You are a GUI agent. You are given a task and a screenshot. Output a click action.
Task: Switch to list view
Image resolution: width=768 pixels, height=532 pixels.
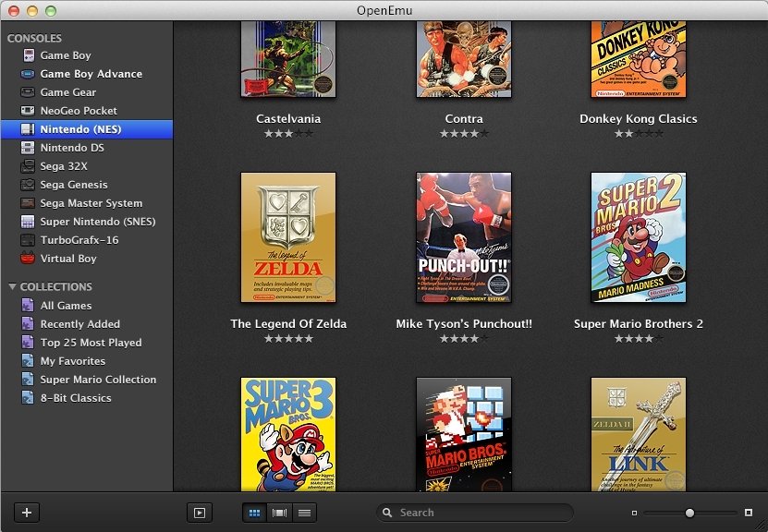pos(304,513)
